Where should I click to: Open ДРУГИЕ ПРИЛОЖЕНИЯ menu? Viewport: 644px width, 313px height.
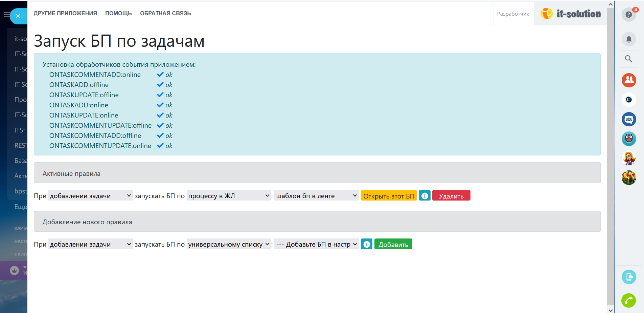point(65,13)
